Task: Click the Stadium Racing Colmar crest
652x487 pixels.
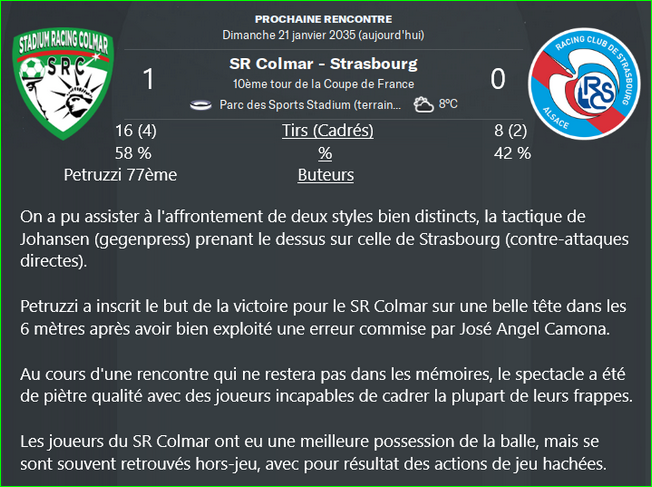Action: click(x=63, y=84)
